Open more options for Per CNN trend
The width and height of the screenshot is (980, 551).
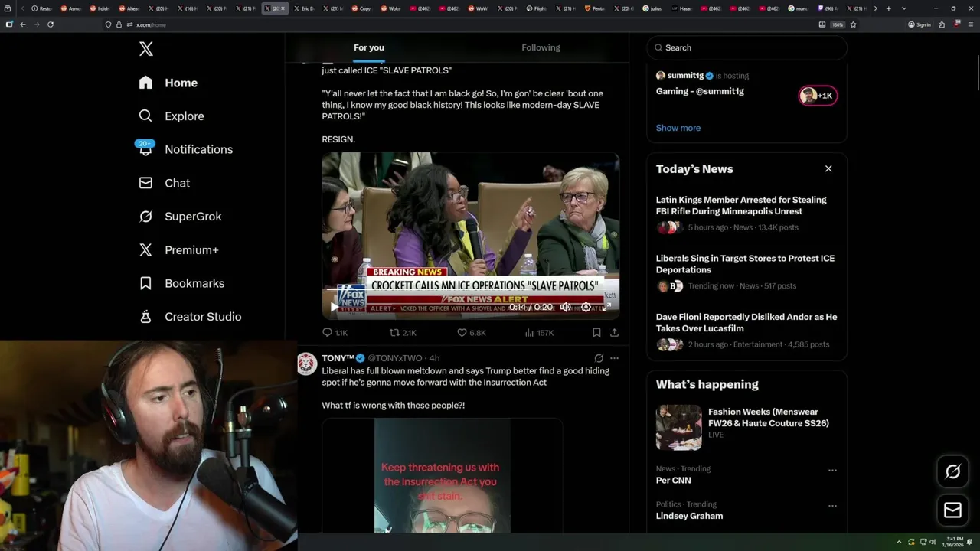point(832,470)
